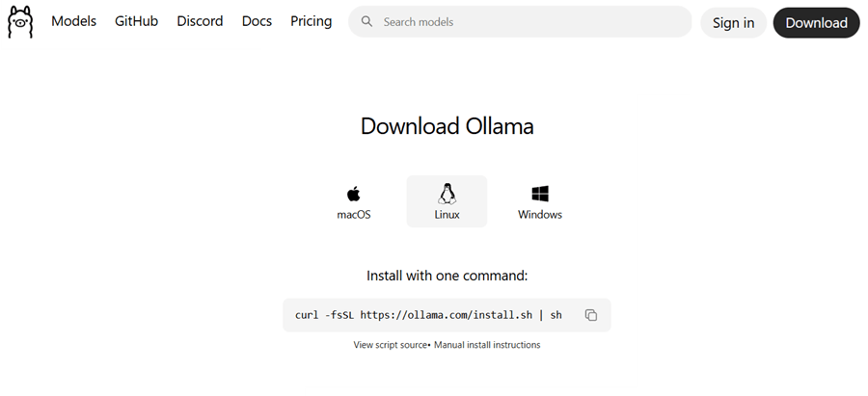Click the magnifying glass search icon

(x=366, y=22)
